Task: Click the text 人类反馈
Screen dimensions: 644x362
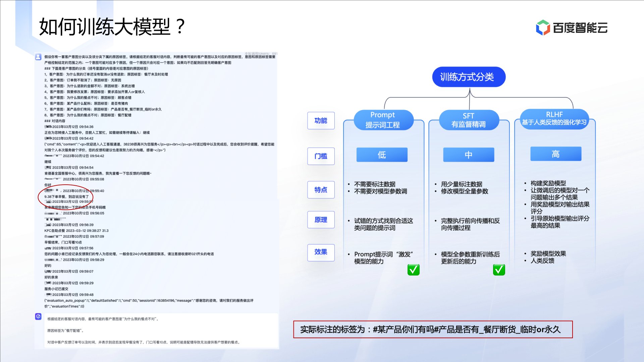Action: click(542, 260)
